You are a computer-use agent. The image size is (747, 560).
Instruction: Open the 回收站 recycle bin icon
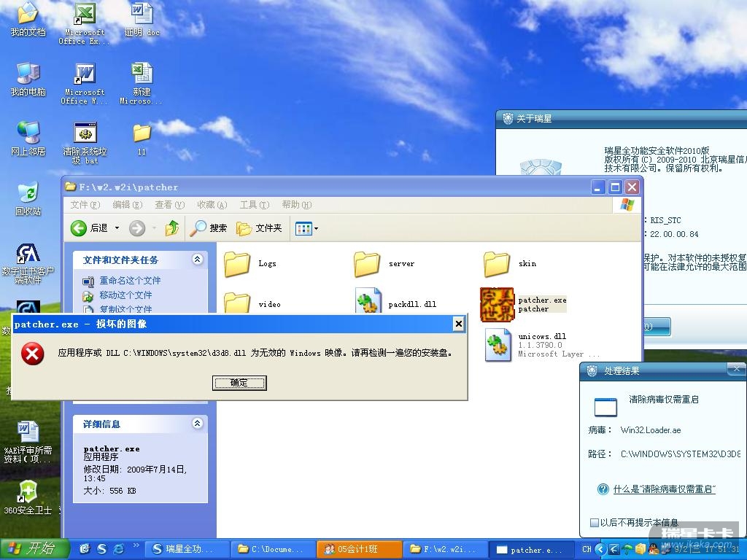click(x=28, y=198)
